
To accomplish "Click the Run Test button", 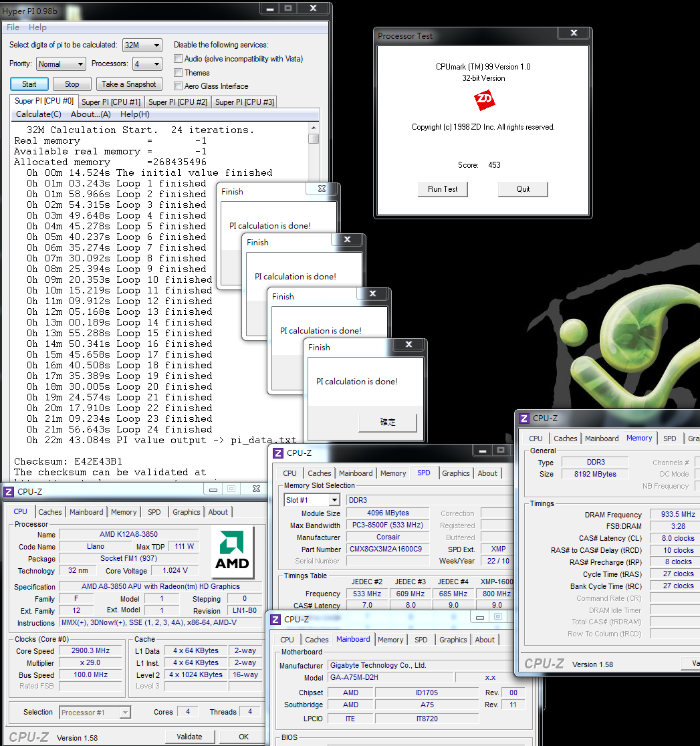I will pyautogui.click(x=443, y=189).
